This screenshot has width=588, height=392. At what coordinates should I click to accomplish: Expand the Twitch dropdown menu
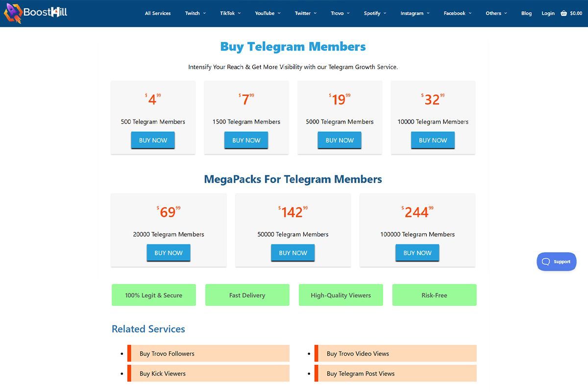(196, 13)
